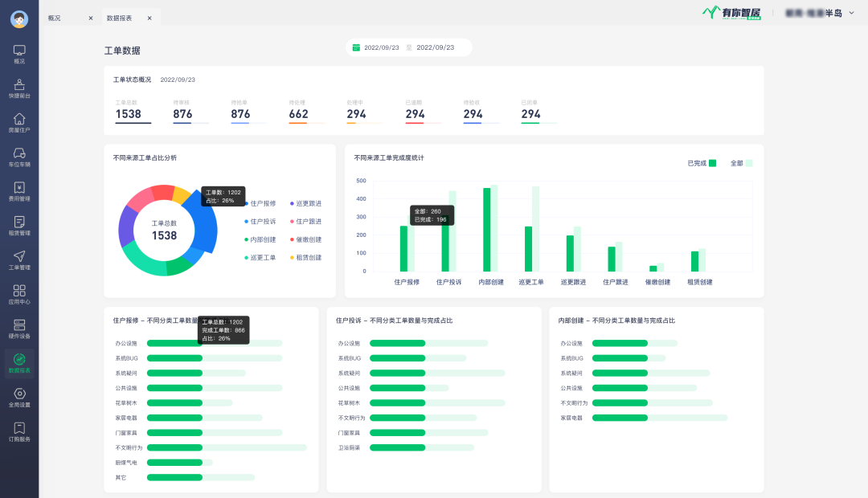Click the yellow donut chart slice
The width and height of the screenshot is (868, 498).
181,194
